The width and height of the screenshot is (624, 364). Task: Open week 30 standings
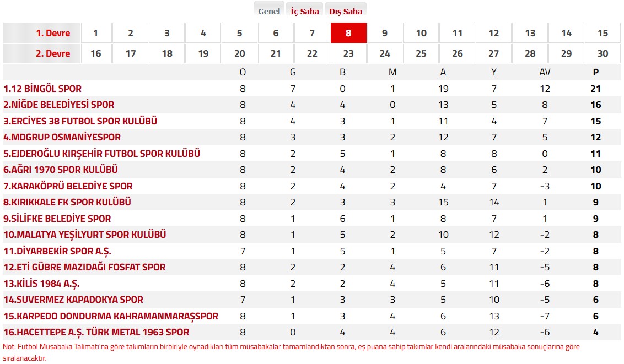(603, 54)
